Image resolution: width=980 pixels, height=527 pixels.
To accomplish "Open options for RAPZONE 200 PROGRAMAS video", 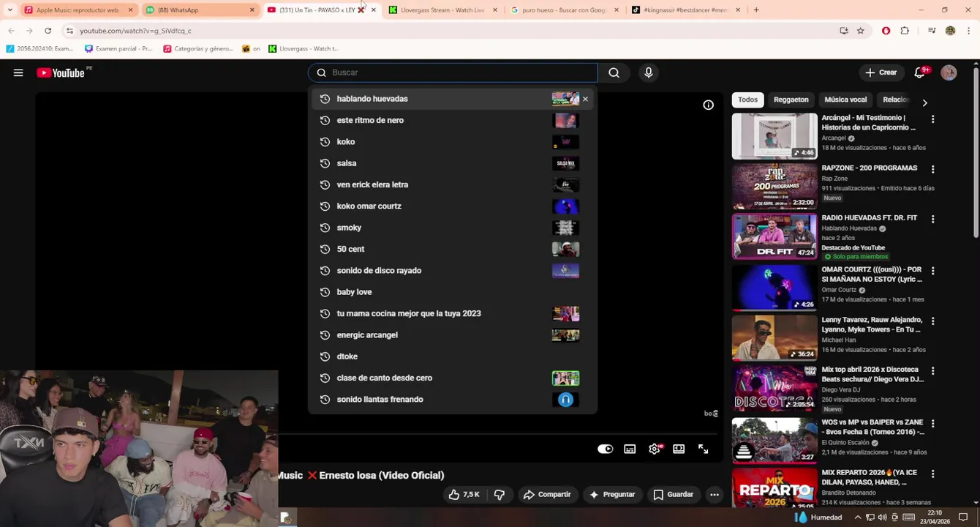I will point(932,169).
